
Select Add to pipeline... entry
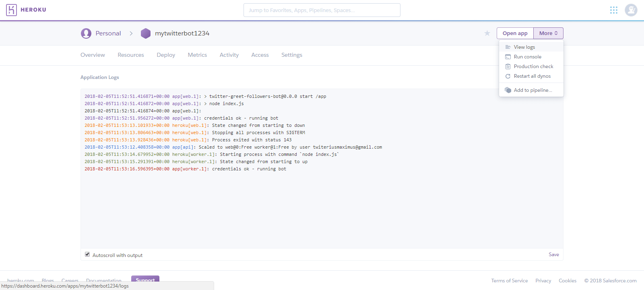[x=531, y=90]
